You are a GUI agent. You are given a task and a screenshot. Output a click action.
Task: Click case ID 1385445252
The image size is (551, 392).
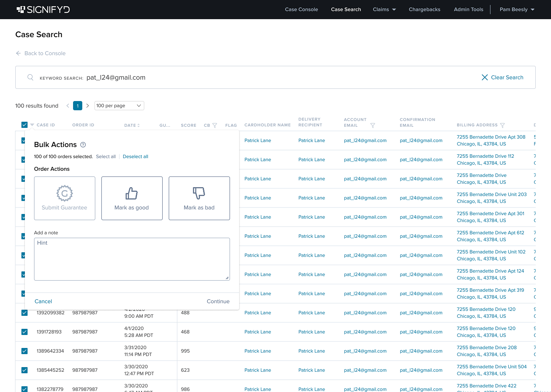(51, 370)
